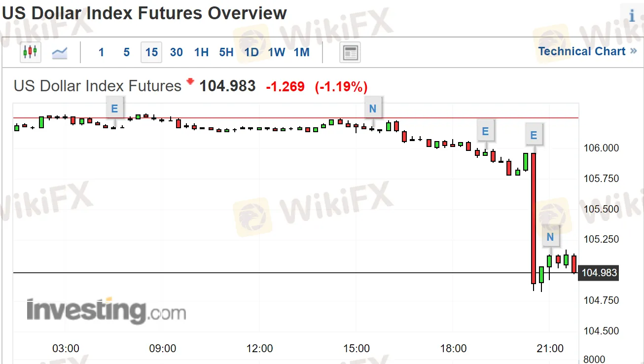Switch to the 30 minute timeframe
644x364 pixels.
coord(177,52)
